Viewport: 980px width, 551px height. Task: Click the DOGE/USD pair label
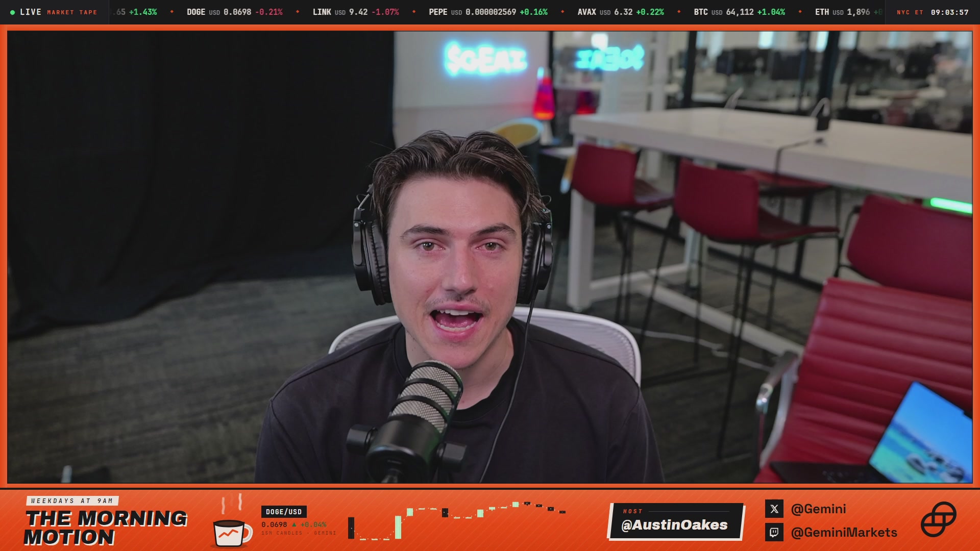tap(284, 512)
